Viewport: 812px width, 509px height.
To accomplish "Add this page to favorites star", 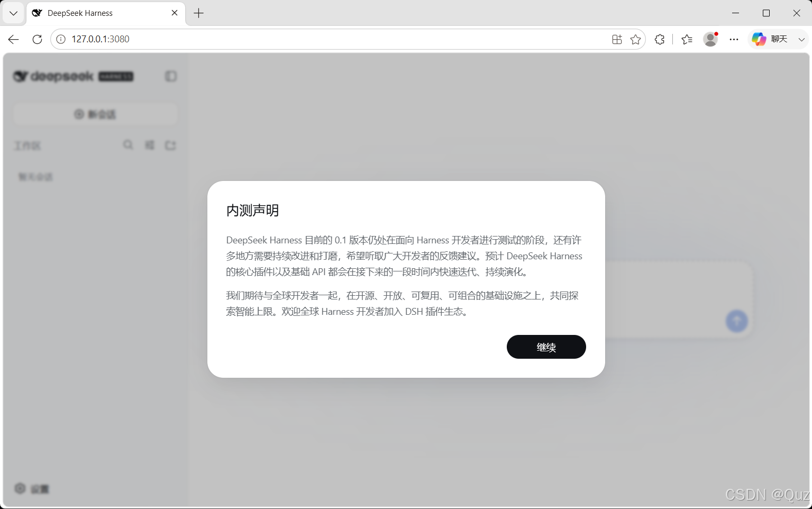I will pyautogui.click(x=636, y=39).
